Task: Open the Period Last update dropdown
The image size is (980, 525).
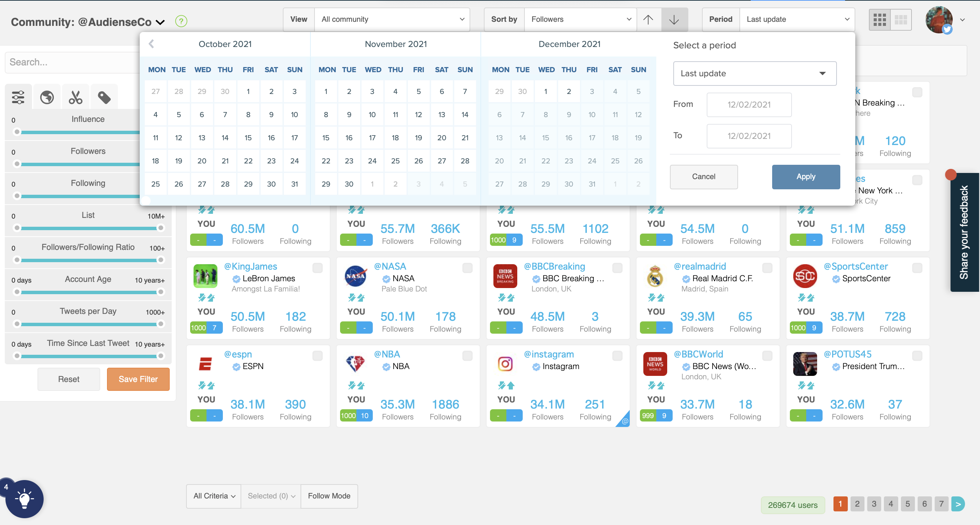Action: point(797,19)
